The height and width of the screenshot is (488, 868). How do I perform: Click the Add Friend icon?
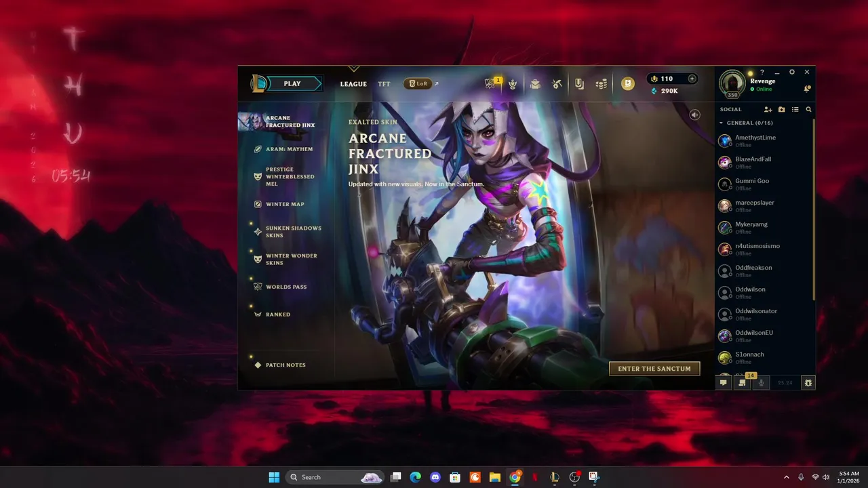pos(768,109)
